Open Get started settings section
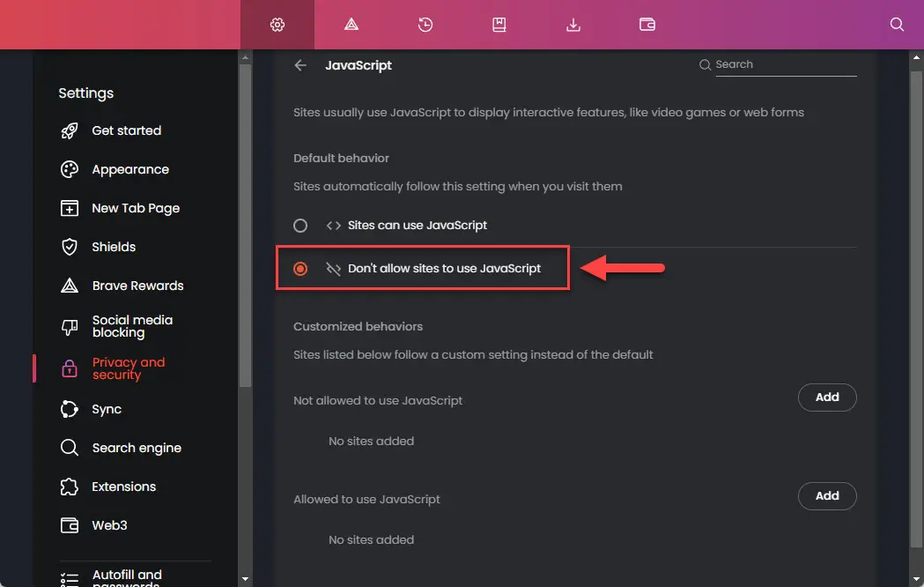Screen dimensions: 924x587 pyautogui.click(x=126, y=130)
